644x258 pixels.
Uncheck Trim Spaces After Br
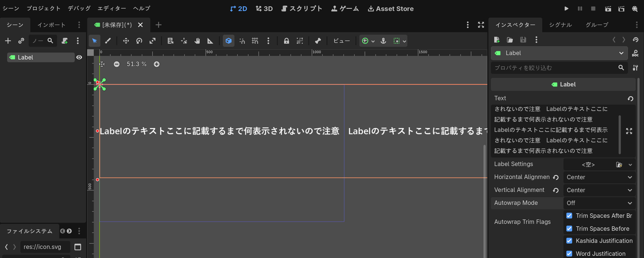[569, 216]
